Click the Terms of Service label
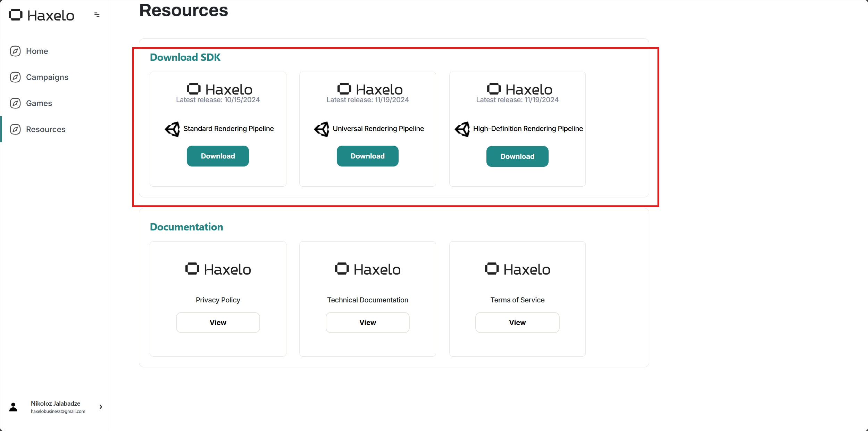 (x=517, y=300)
